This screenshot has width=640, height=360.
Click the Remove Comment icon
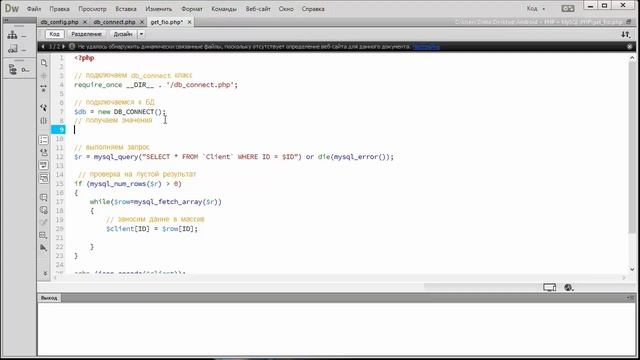pos(44,210)
